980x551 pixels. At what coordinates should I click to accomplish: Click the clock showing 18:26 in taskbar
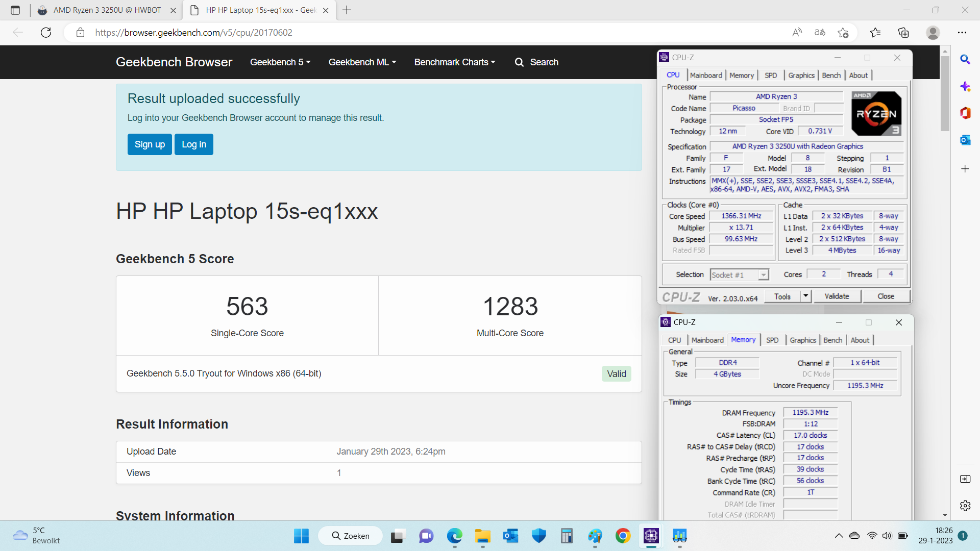tap(936, 536)
